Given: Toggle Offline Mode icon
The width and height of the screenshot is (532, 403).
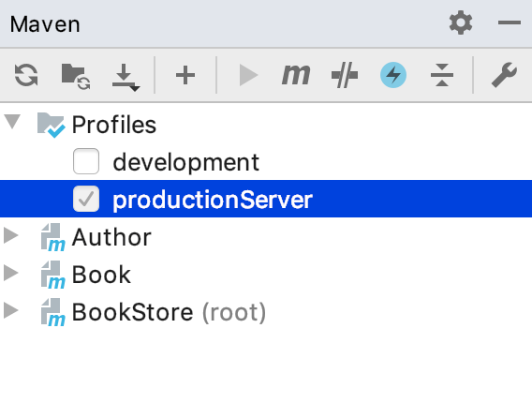Looking at the screenshot, I should 345,75.
